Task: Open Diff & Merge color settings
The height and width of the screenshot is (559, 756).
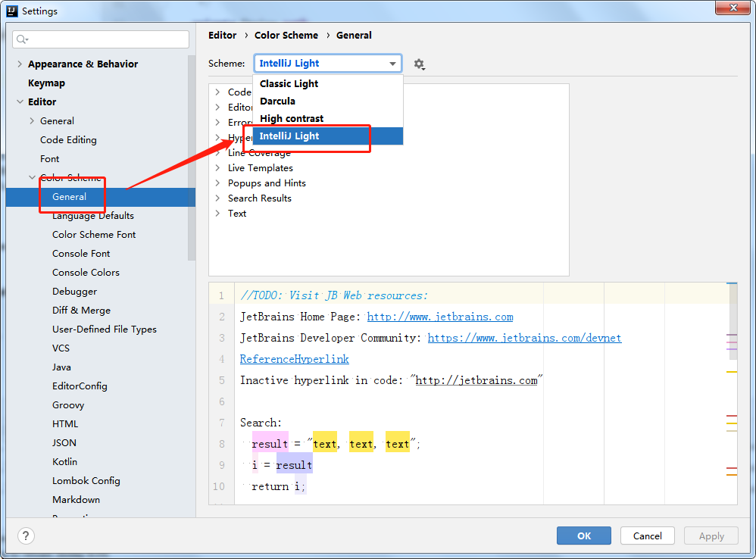Action: point(82,311)
